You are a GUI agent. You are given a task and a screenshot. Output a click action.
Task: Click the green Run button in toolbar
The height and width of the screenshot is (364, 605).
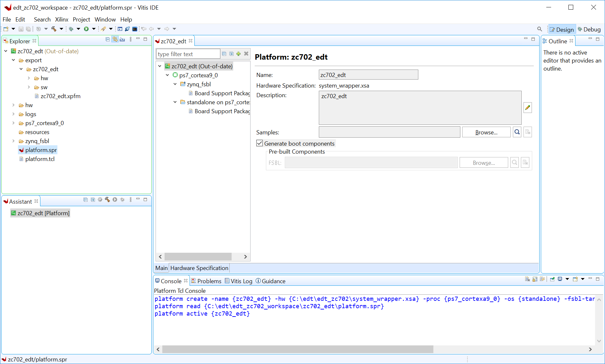click(x=86, y=29)
